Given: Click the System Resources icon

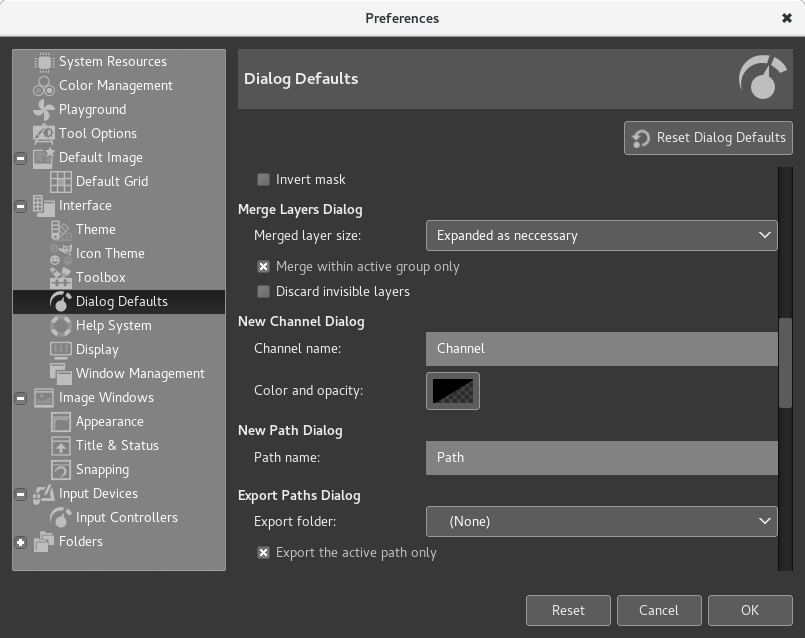Looking at the screenshot, I should 43,61.
